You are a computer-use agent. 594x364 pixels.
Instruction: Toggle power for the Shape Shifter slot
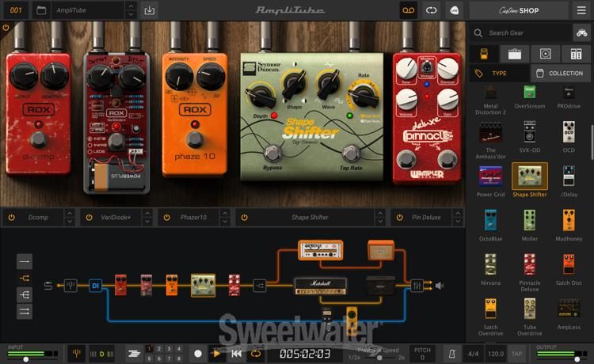[245, 217]
